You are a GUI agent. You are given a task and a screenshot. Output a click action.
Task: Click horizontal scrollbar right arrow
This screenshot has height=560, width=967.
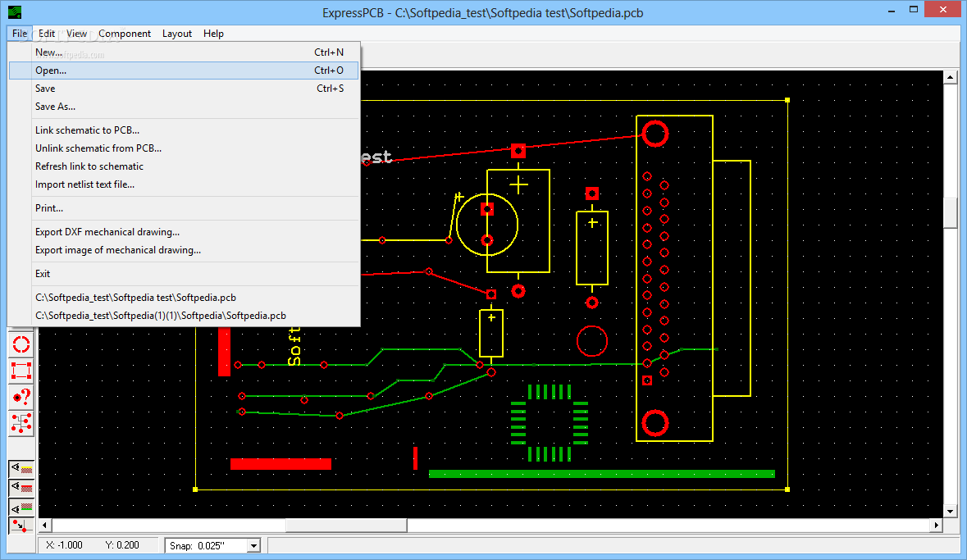pos(936,526)
